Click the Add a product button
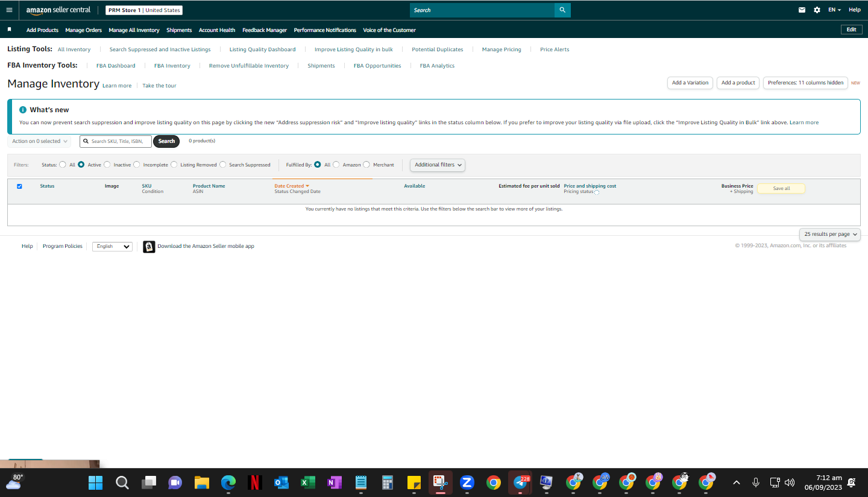This screenshot has height=497, width=868. coord(738,83)
